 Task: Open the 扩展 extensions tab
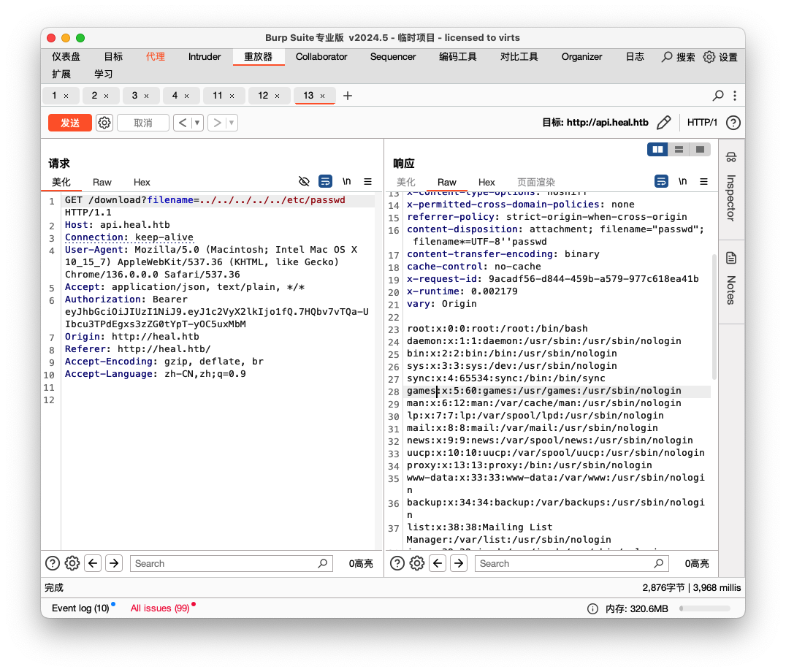click(61, 75)
